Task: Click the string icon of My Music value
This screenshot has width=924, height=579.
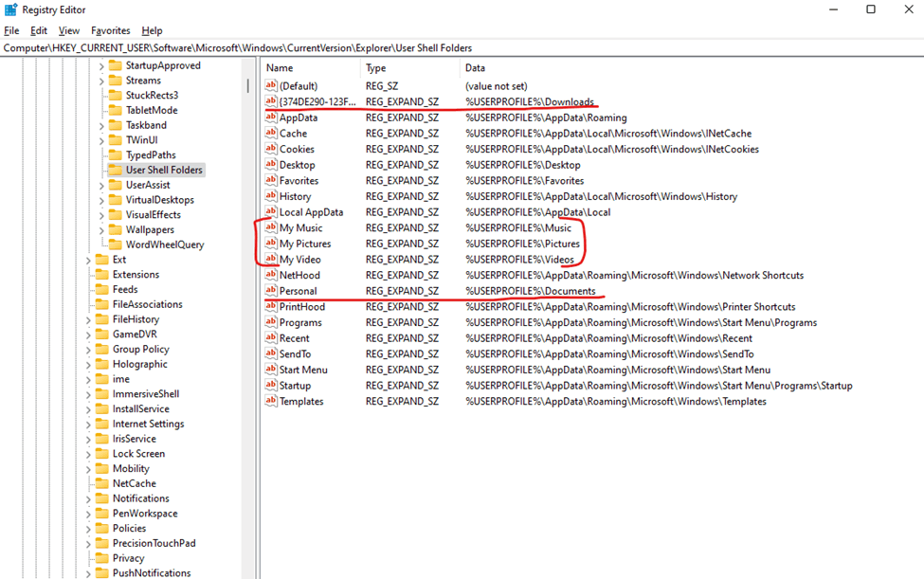Action: (270, 227)
